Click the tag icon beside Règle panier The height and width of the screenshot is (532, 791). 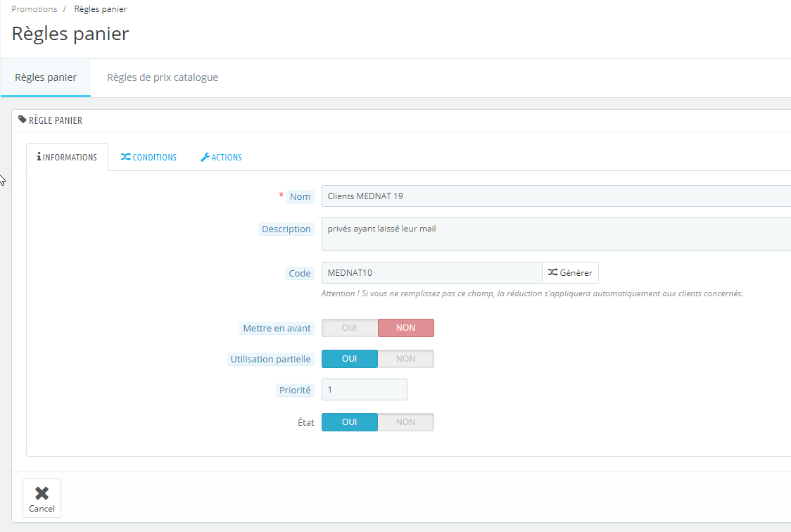tap(23, 120)
